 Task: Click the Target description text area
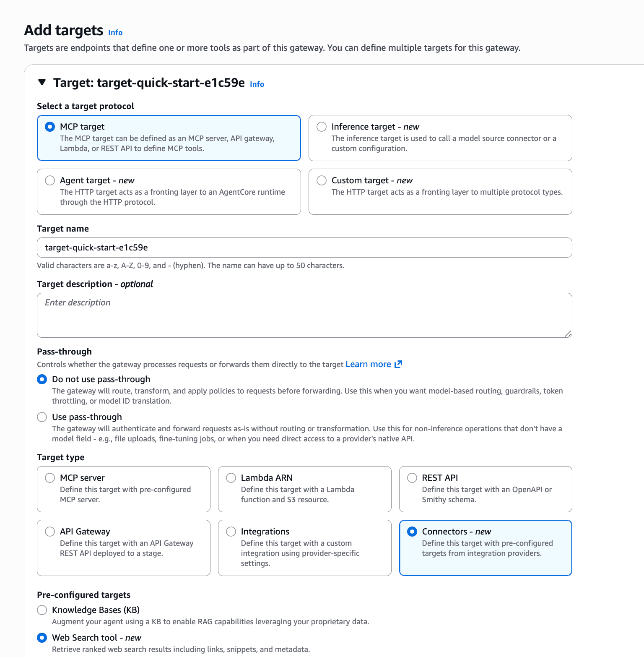point(304,315)
